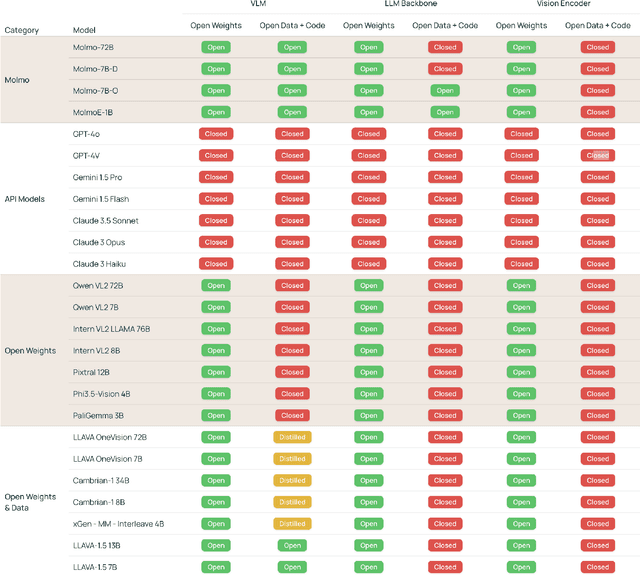Screen dimensions: 640x575
Task: Click the VLM column group header
Action: (x=258, y=5)
